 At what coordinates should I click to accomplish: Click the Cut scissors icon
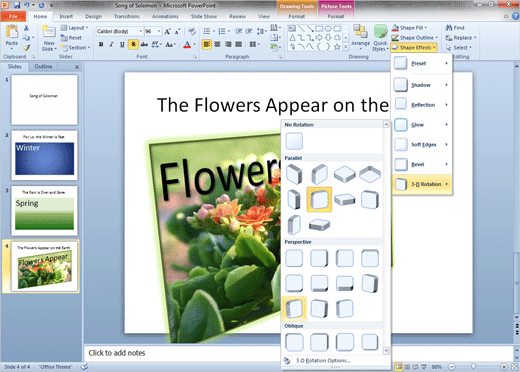click(26, 28)
